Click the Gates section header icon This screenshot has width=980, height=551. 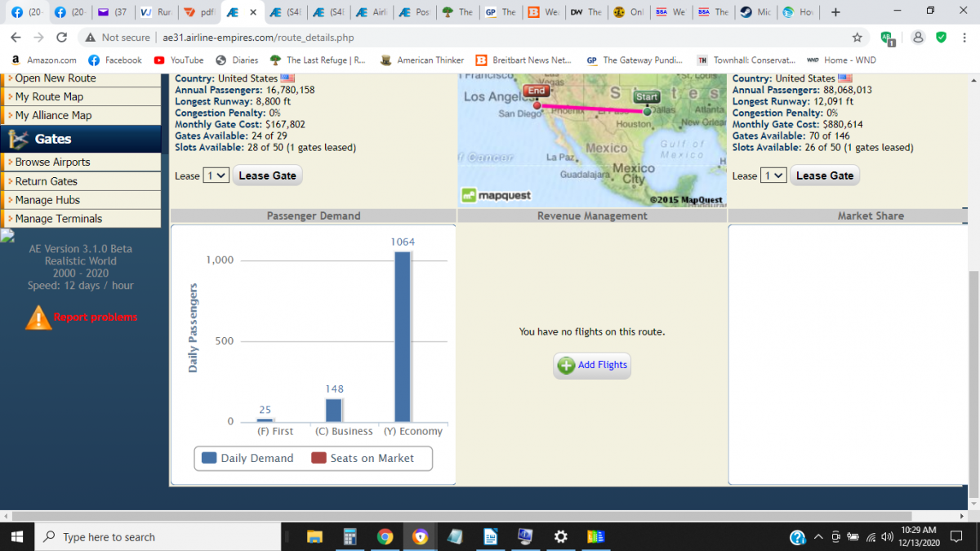(x=17, y=139)
